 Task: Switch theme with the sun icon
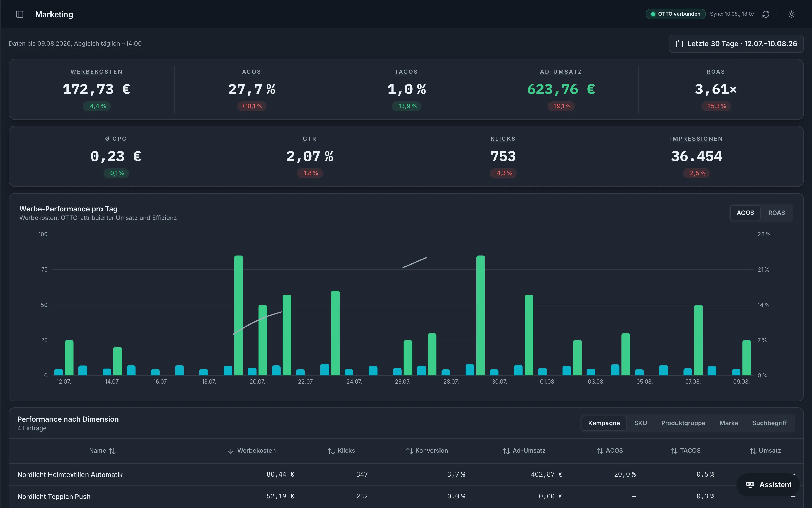(791, 14)
